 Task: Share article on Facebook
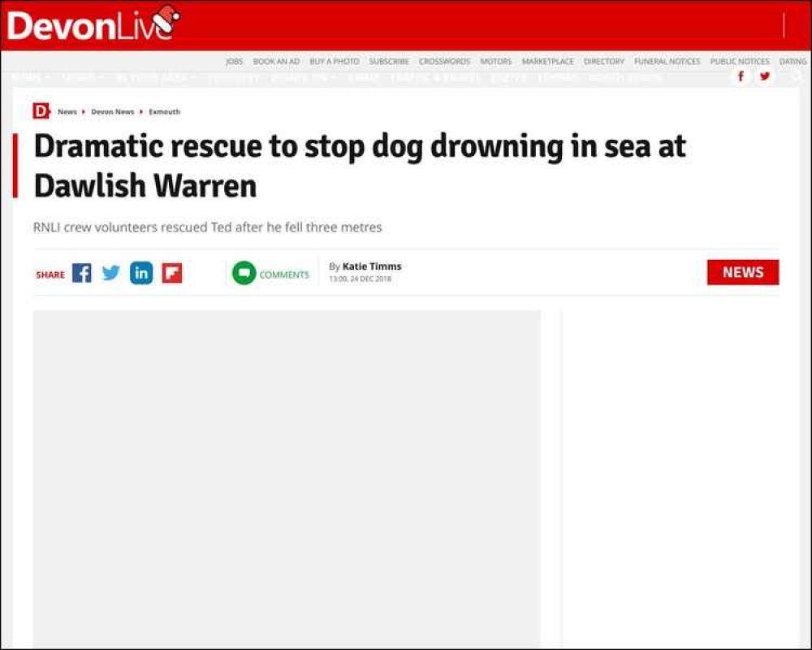[x=81, y=273]
